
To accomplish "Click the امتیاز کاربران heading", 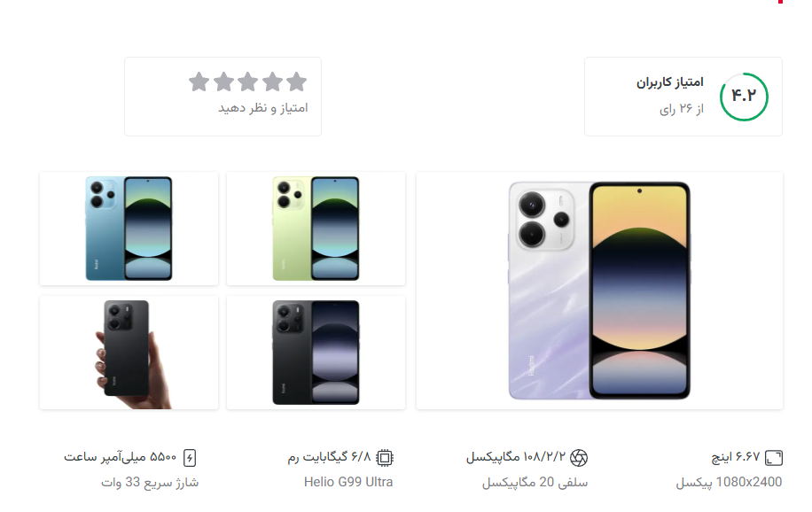I will [669, 82].
